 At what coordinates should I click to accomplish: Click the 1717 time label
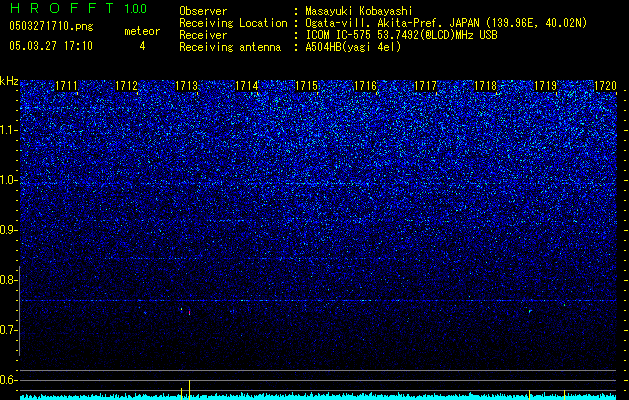click(x=425, y=86)
